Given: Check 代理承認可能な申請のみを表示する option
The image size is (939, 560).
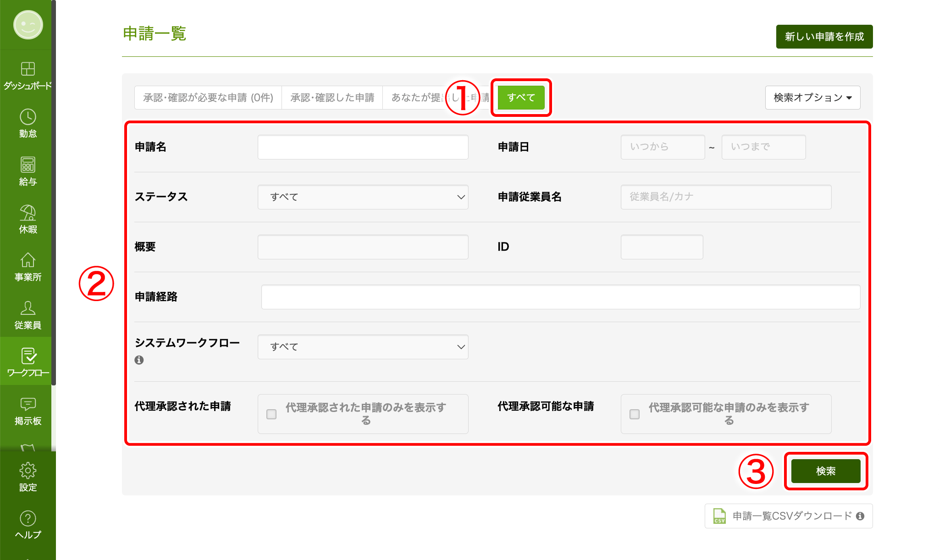Looking at the screenshot, I should pos(634,413).
